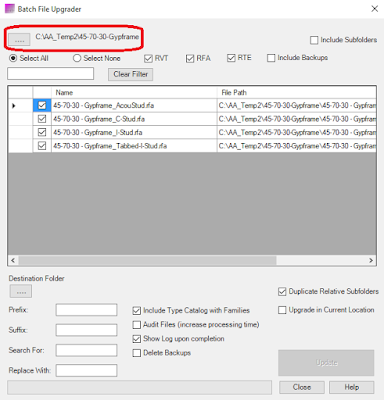Select the Gypframe_AcouStud.rfa file name

pos(103,106)
